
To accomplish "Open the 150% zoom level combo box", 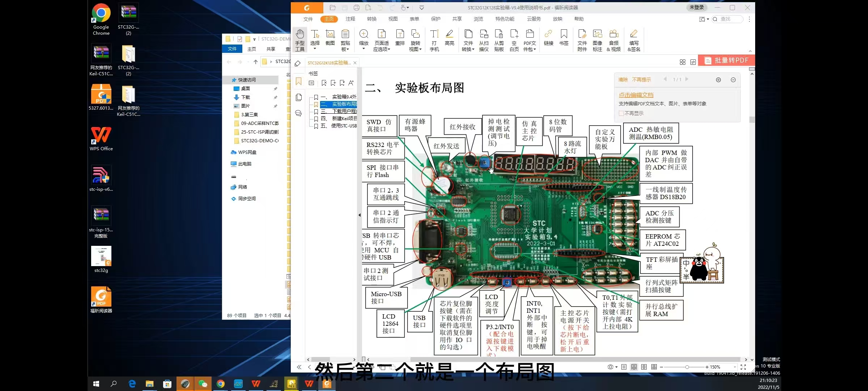I will (x=723, y=367).
